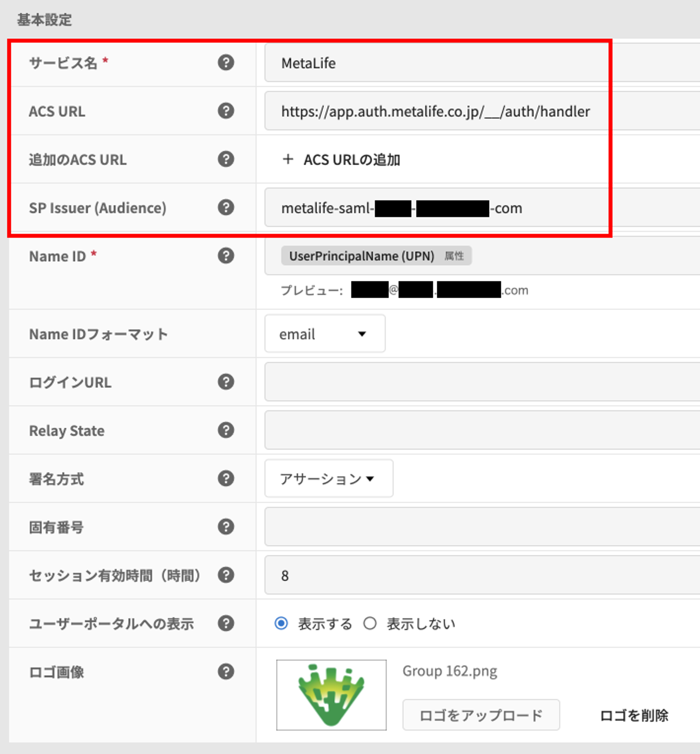
Task: Select the 表示しない radio button
Action: (x=370, y=623)
